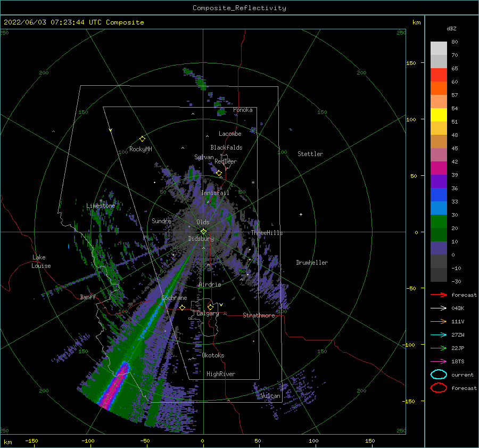Click the red forecast ellipse icon
The width and height of the screenshot is (479, 448).
tap(439, 388)
